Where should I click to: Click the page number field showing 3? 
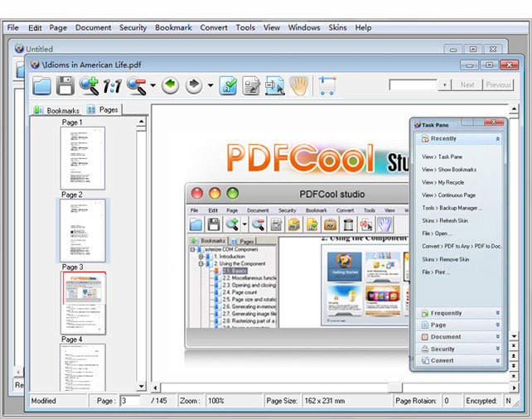[x=130, y=401]
